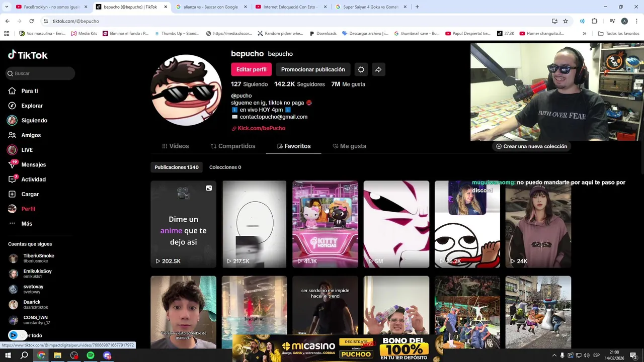644x362 pixels.
Task: Open the Kitty Noticias video thumbnail
Action: click(x=325, y=224)
